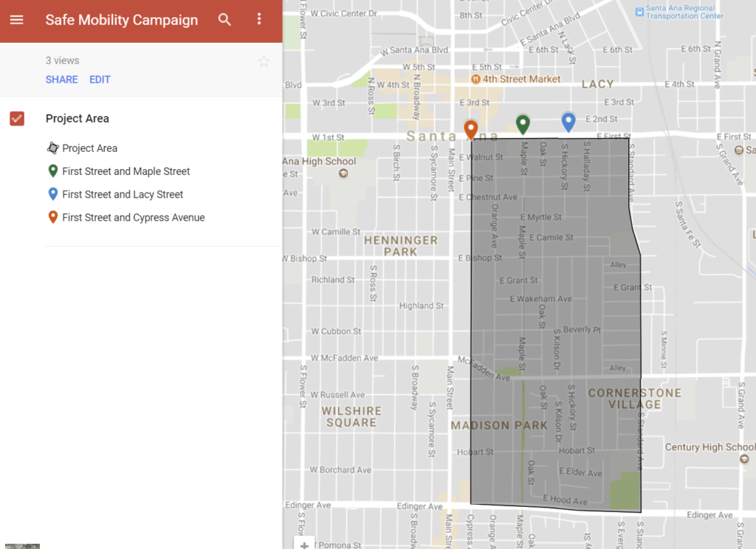
Task: Click the MADISON PARK map label
Action: pyautogui.click(x=499, y=425)
